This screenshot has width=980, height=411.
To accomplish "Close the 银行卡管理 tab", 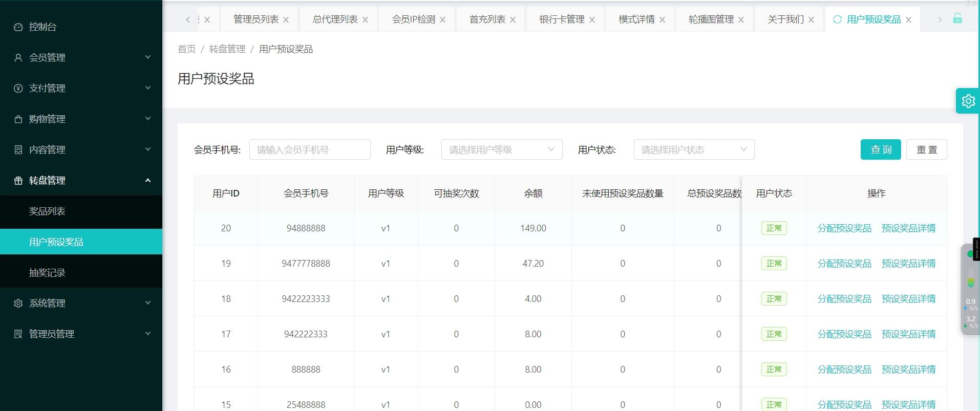I will (592, 20).
